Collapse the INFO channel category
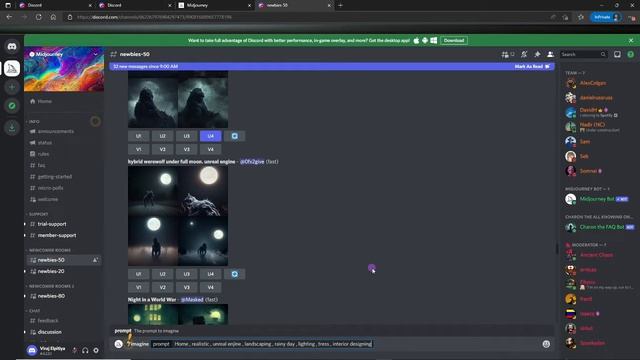Image resolution: width=640 pixels, height=360 pixels. pos(33,122)
